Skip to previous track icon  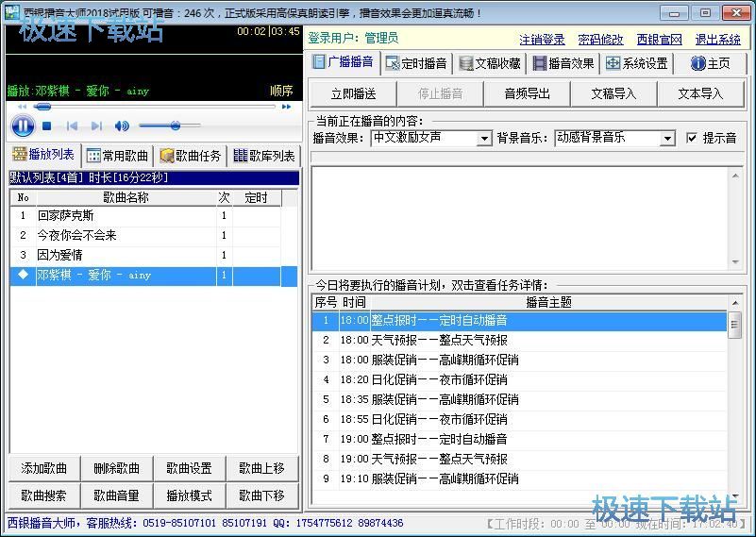72,126
